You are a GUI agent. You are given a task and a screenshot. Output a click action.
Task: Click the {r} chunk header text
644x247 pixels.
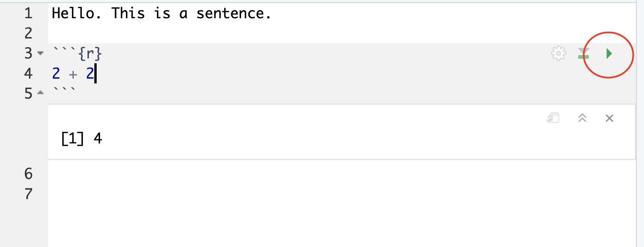pos(90,53)
